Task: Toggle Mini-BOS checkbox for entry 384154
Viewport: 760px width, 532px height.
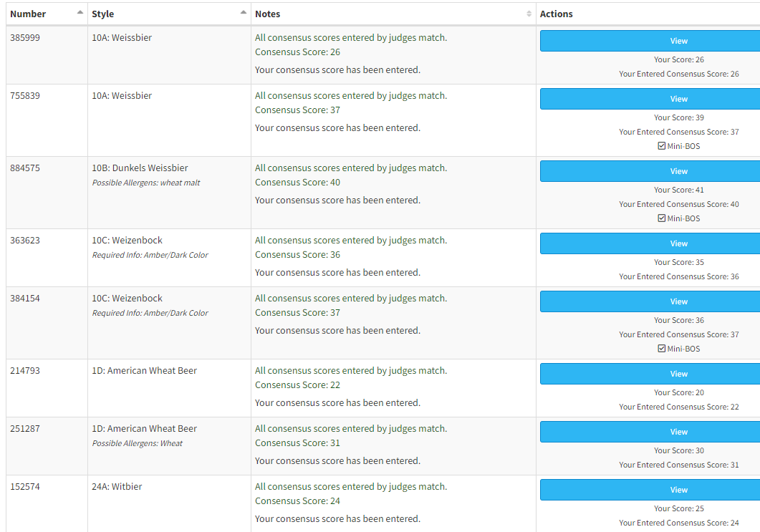Action: (662, 349)
